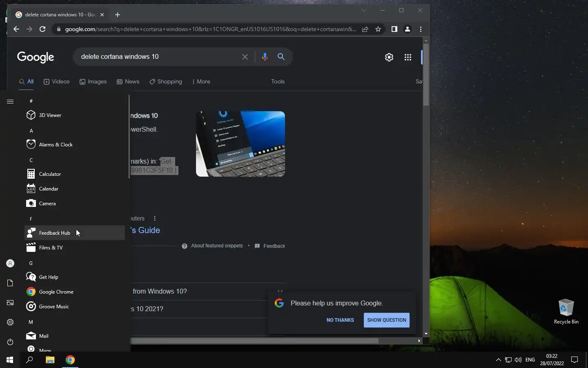Select the All results tab
This screenshot has width=588, height=368.
coord(26,81)
